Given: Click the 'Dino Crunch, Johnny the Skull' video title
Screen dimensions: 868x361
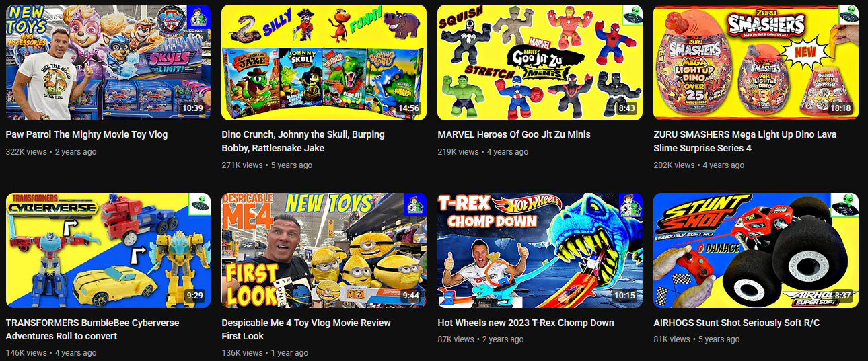Looking at the screenshot, I should 303,141.
